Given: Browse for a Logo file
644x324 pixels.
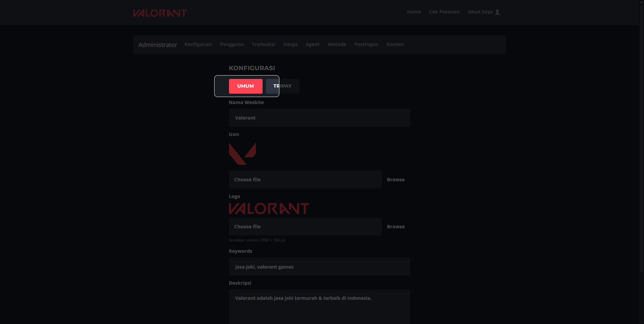Looking at the screenshot, I should point(396,227).
